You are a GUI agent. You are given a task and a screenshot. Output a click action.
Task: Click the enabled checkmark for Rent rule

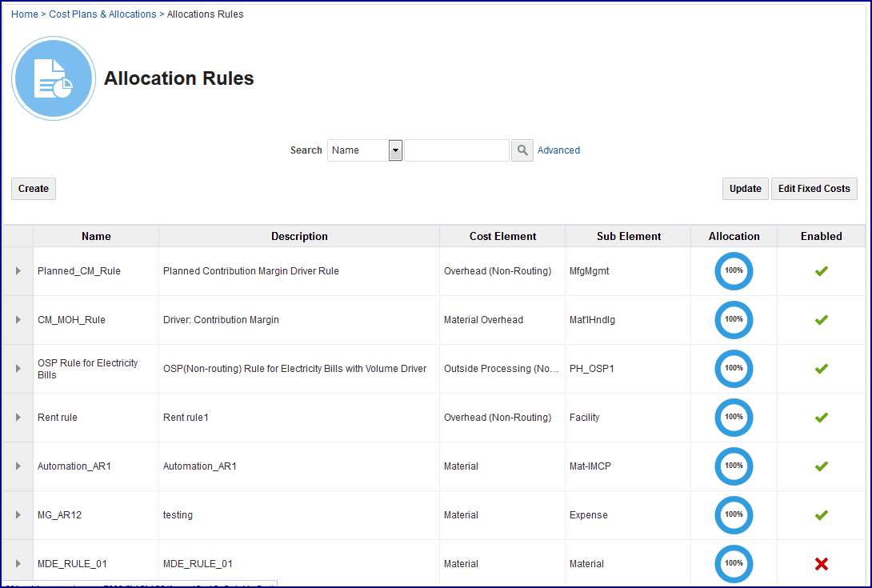(x=821, y=418)
